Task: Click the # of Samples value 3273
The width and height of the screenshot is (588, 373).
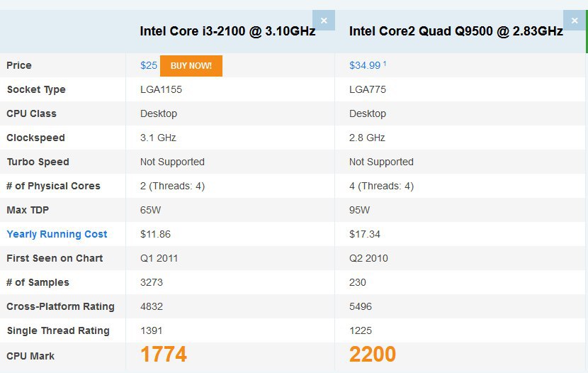Action: pos(152,282)
